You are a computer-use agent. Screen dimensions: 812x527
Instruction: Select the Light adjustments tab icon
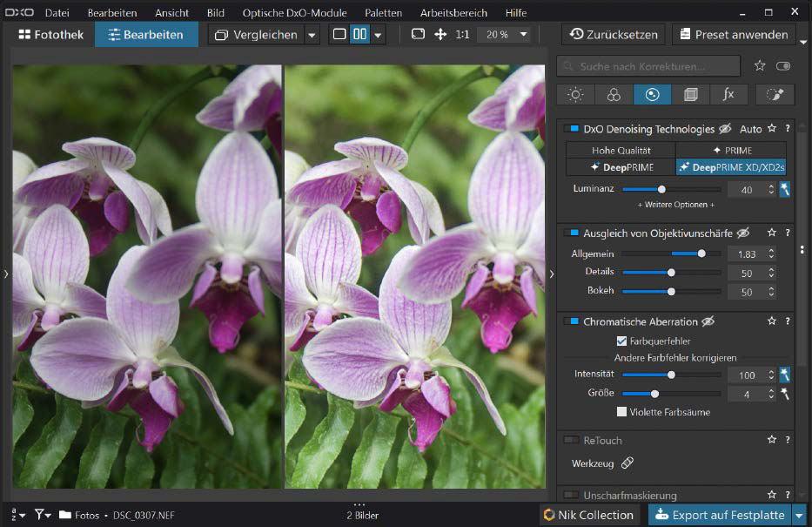tap(575, 94)
